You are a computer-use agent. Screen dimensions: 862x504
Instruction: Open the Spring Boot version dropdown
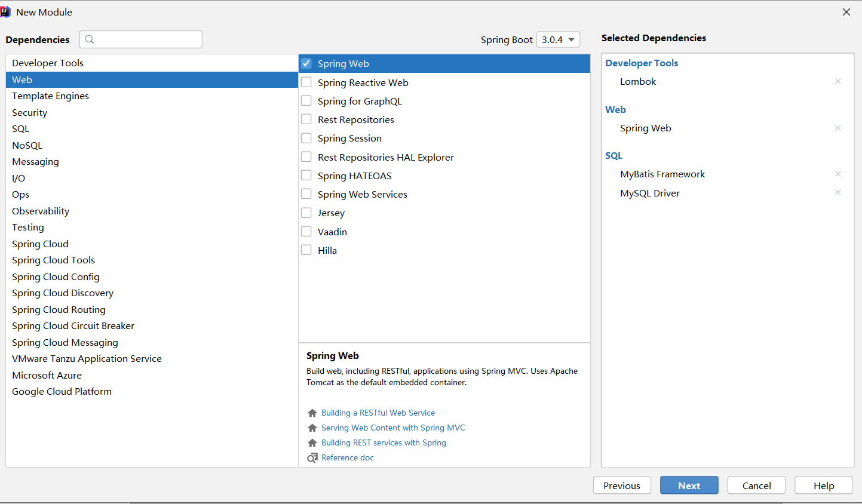(x=558, y=39)
